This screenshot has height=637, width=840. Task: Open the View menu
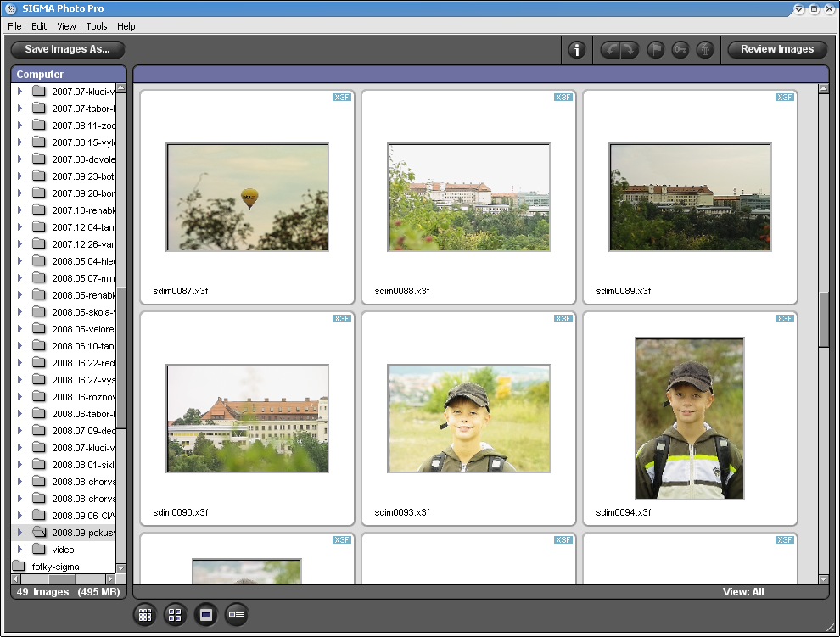tap(66, 26)
